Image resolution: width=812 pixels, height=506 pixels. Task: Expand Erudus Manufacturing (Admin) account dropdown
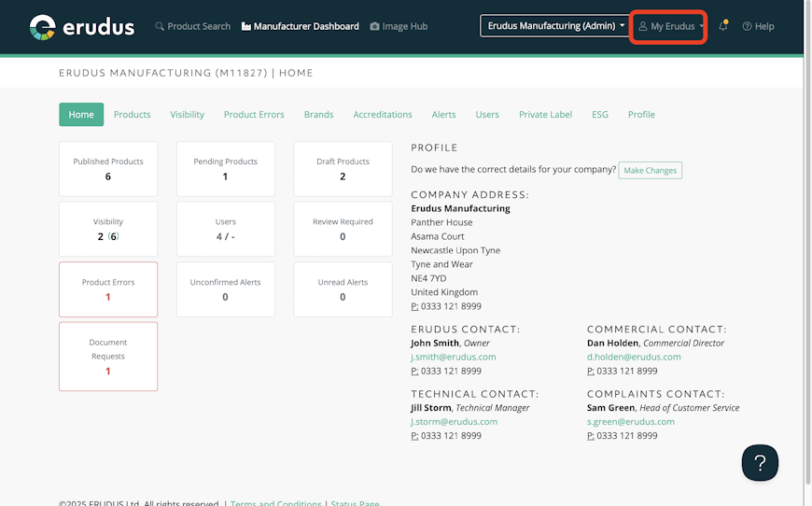(x=555, y=25)
